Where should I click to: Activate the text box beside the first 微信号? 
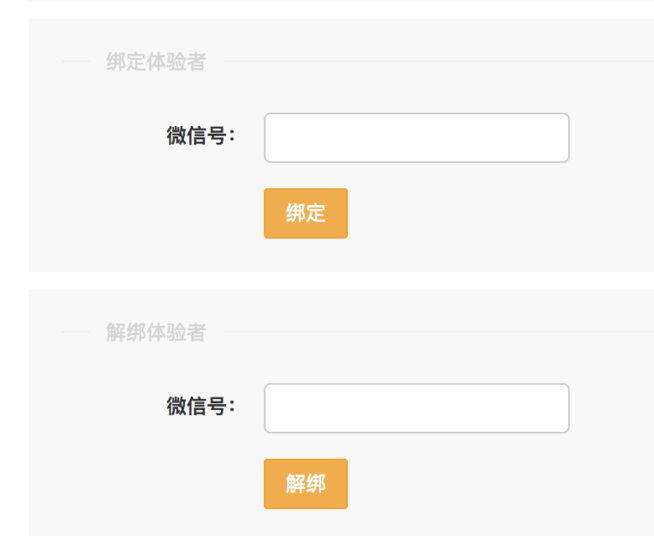pyautogui.click(x=416, y=138)
